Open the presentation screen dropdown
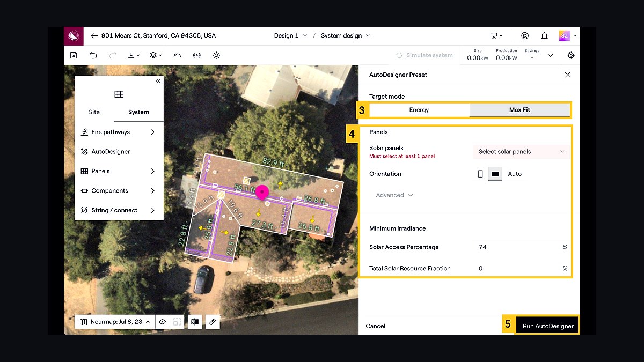This screenshot has height=362, width=644. [496, 36]
